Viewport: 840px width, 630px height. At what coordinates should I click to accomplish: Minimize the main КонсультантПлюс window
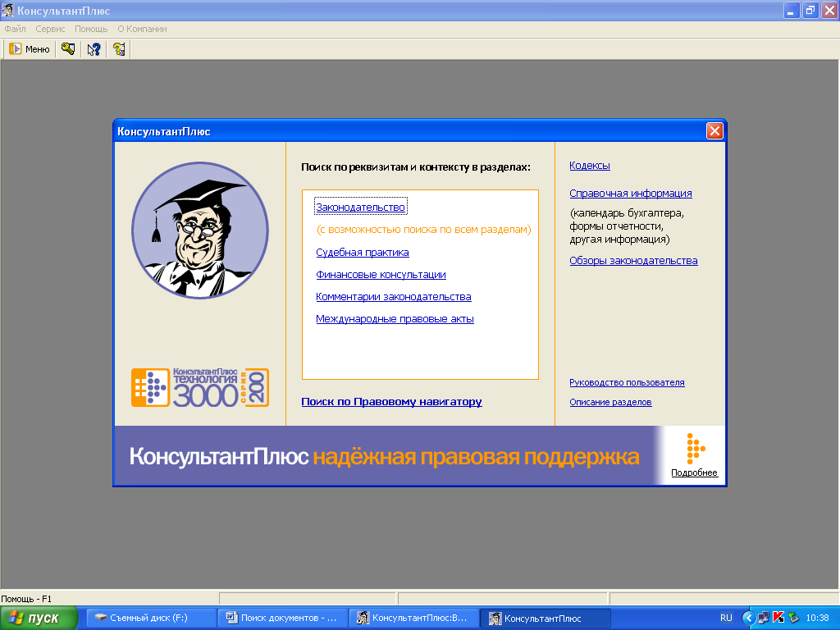coord(792,10)
